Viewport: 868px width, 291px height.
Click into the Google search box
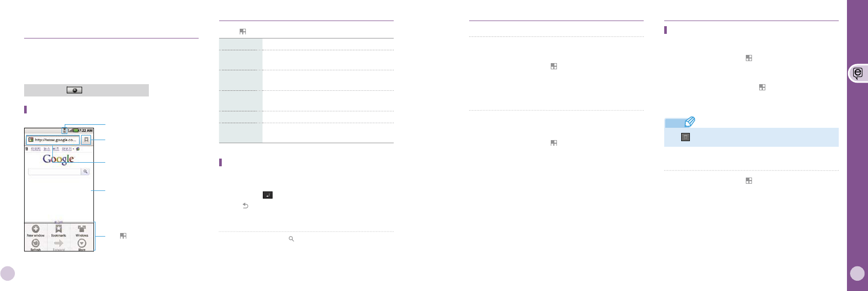point(54,171)
